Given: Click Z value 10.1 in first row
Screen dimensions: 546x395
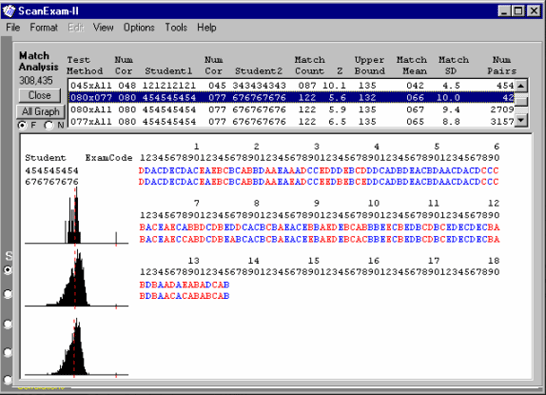Looking at the screenshot, I should 334,86.
